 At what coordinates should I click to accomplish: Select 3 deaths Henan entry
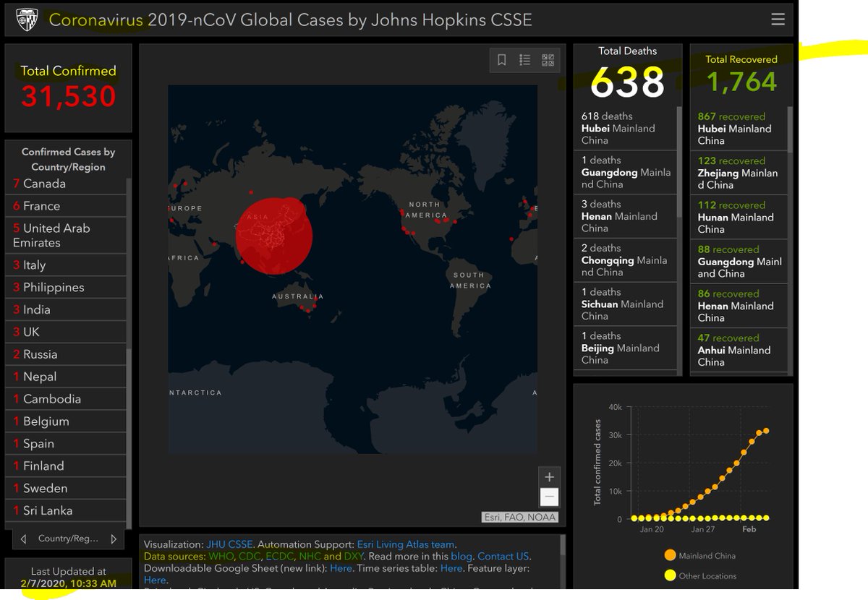click(626, 216)
